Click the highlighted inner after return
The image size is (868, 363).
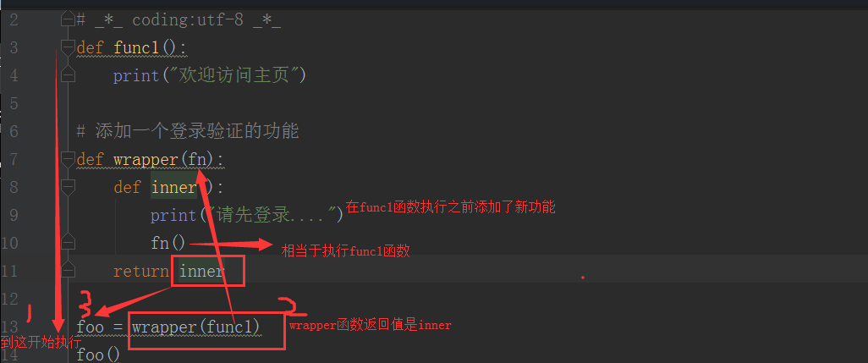[x=201, y=271]
